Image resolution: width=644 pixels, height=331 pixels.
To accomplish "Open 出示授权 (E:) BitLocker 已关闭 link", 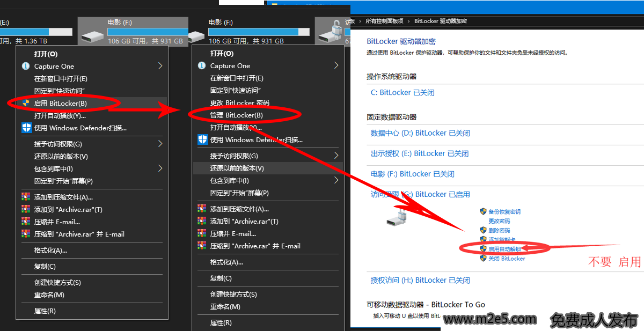I will point(420,153).
